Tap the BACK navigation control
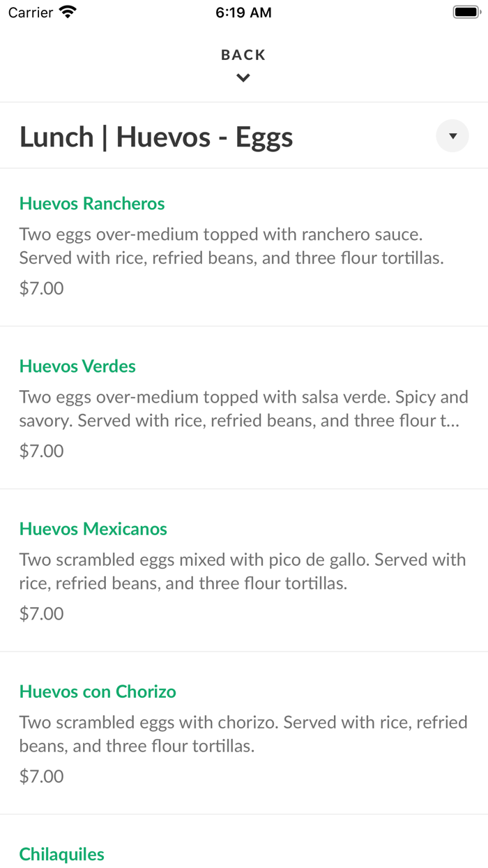The width and height of the screenshot is (488, 868). click(243, 54)
